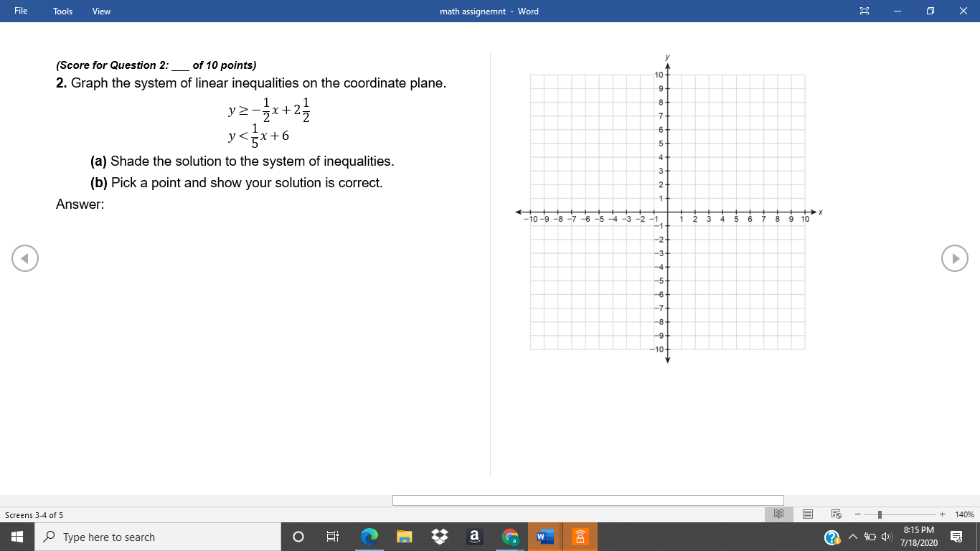
Task: Launch the Amazon app from the taskbar
Action: click(474, 536)
